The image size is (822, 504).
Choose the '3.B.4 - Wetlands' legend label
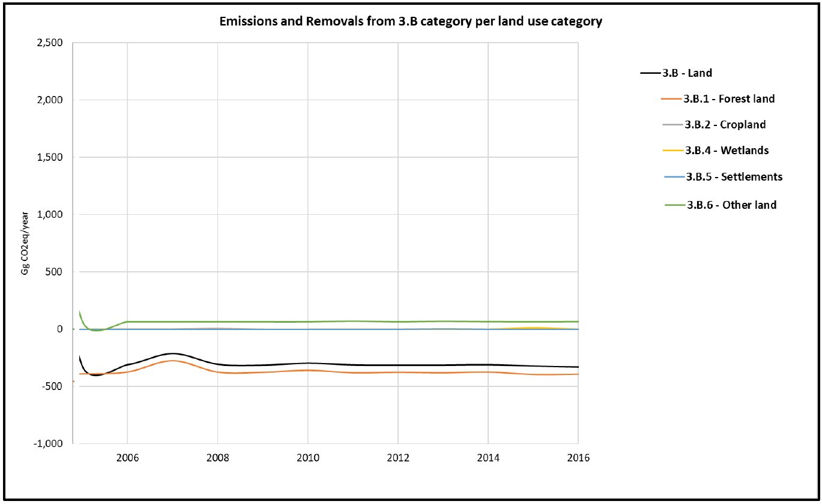click(727, 151)
